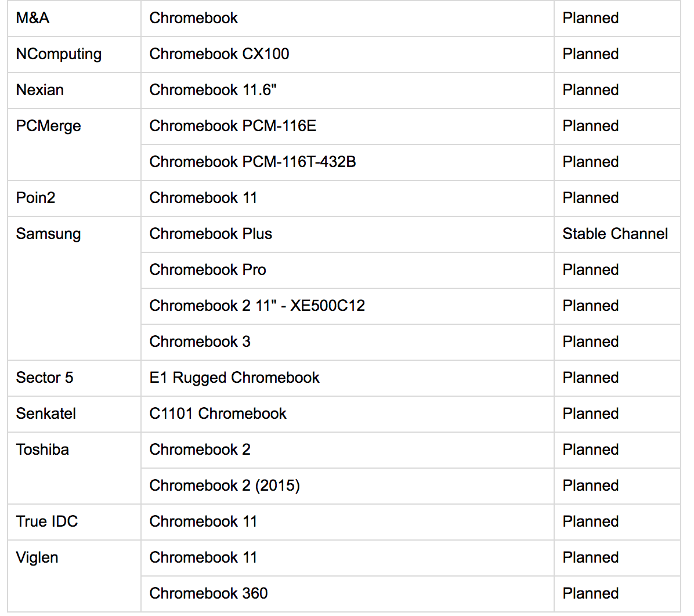Click the Chromebook 360 model text
This screenshot has height=616, width=694.
coord(208,593)
